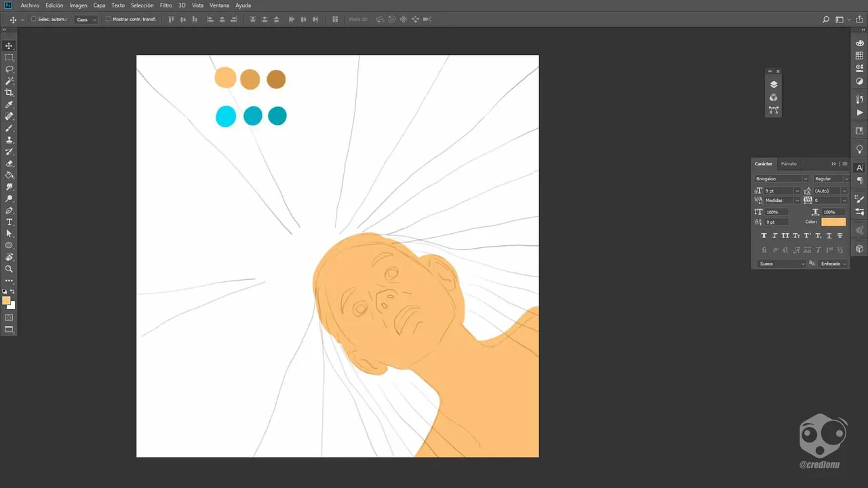Open the Edición menu
This screenshot has height=488, width=868.
pyautogui.click(x=54, y=5)
